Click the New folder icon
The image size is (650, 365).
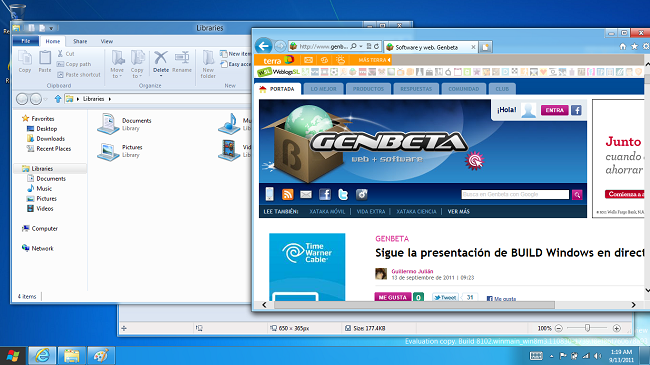click(x=208, y=64)
